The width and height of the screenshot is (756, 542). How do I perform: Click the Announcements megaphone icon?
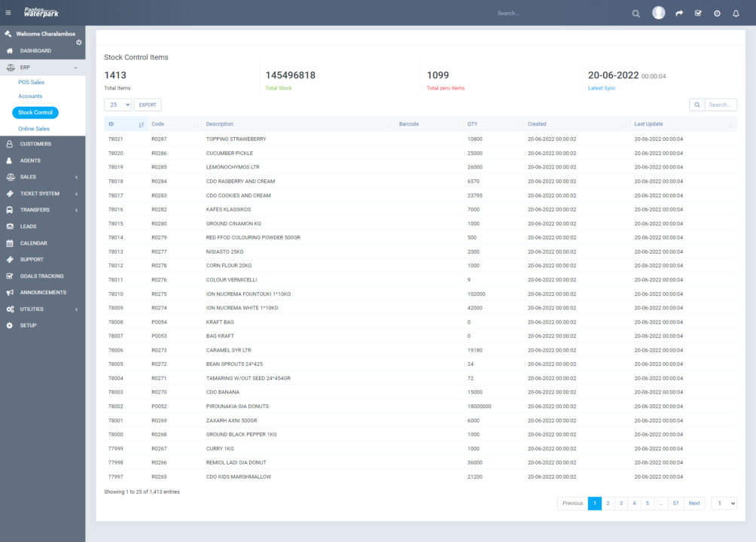10,292
